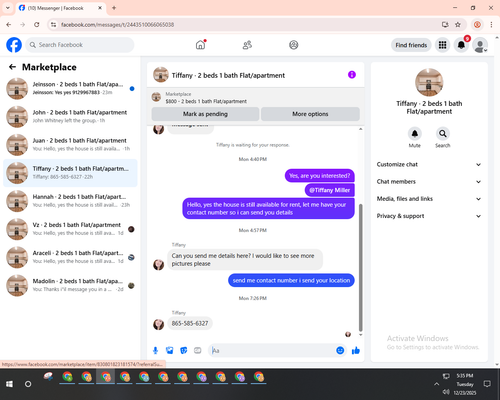
Task: Choose a sticker icon
Action: [184, 350]
